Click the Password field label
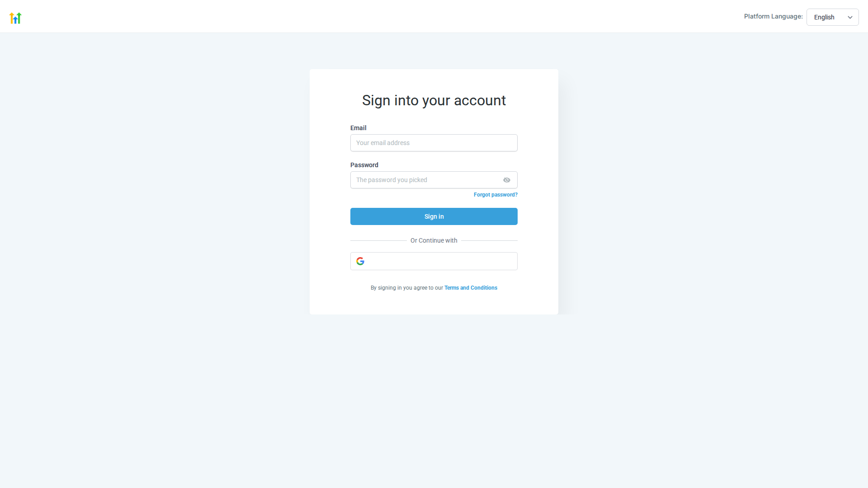The height and width of the screenshot is (488, 868). 364,165
